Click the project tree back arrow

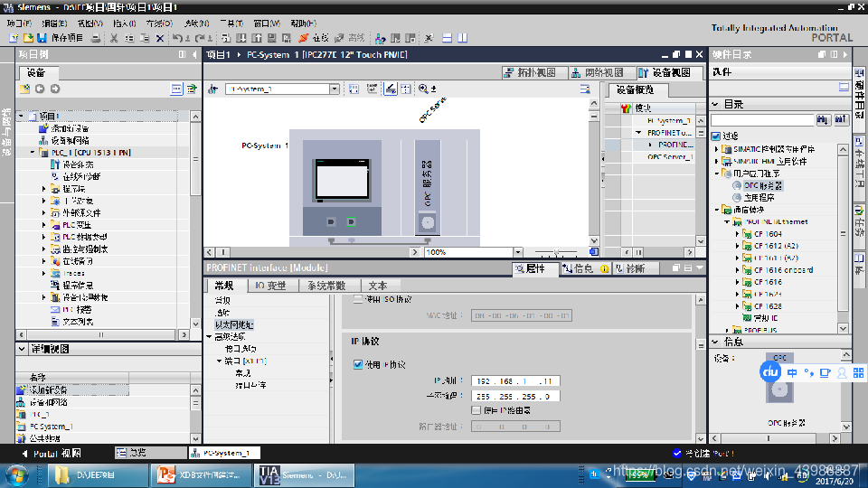click(x=40, y=89)
